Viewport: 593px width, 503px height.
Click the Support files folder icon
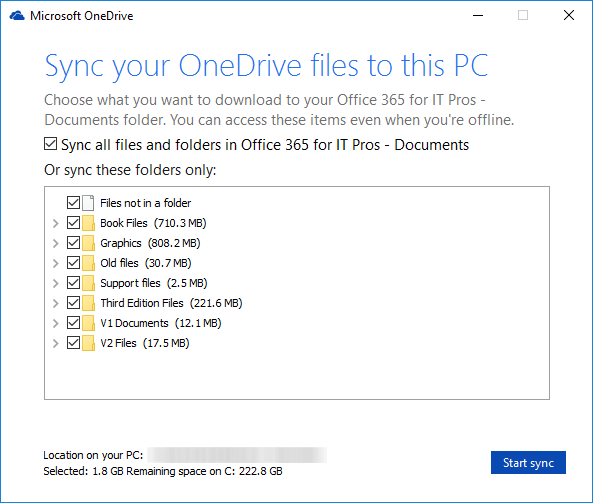[88, 283]
